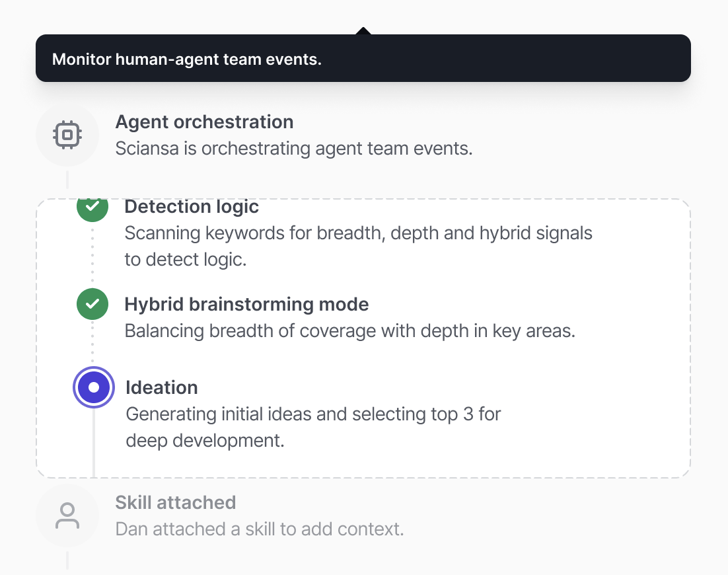Click the Agent orchestration chip icon
This screenshot has width=728, height=575.
click(67, 135)
